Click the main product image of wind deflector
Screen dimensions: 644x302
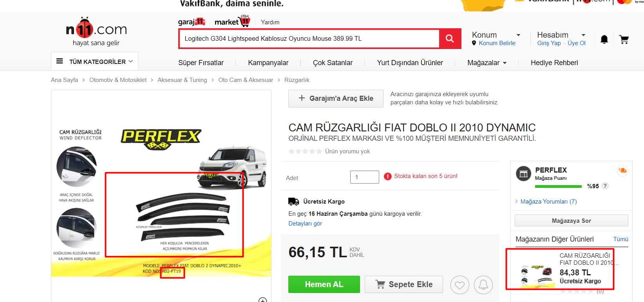(x=161, y=196)
